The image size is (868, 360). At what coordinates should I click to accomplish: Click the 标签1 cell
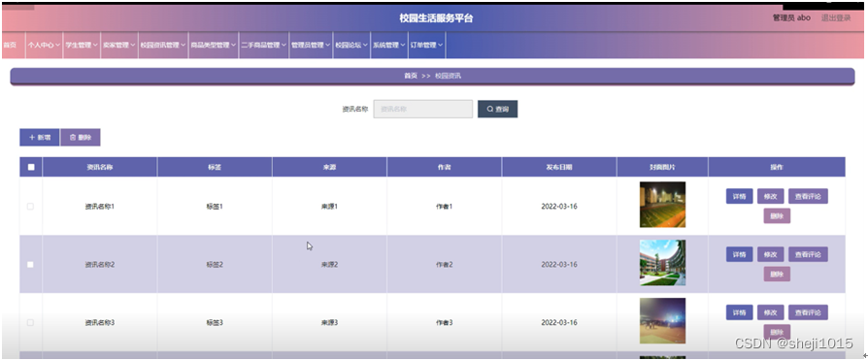pyautogui.click(x=215, y=207)
